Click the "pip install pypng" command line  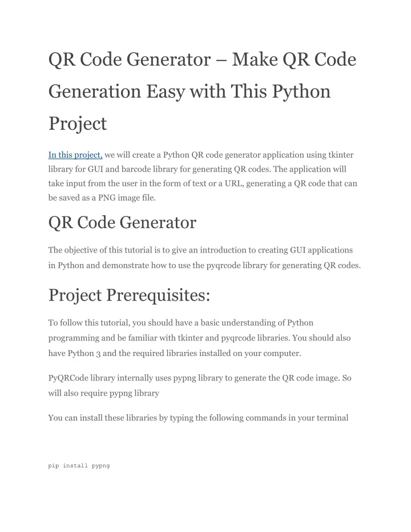[79, 466]
